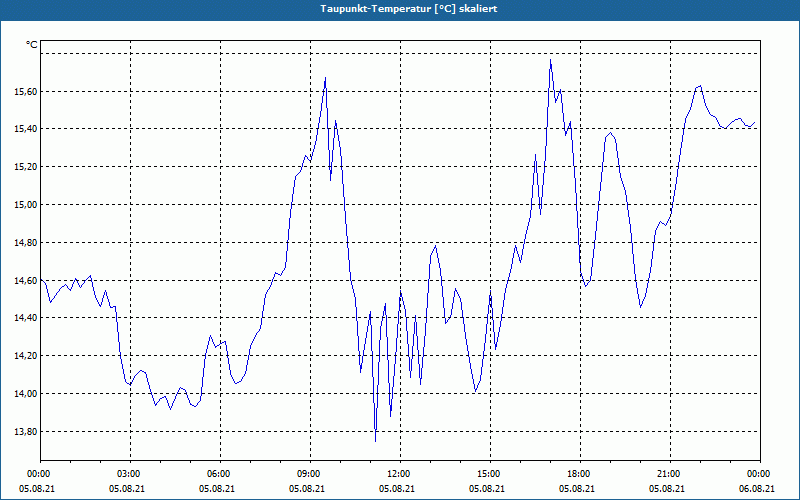The width and height of the screenshot is (800, 500).
Task: Click the 00:00 label above 05.08.21
Action: (x=38, y=474)
